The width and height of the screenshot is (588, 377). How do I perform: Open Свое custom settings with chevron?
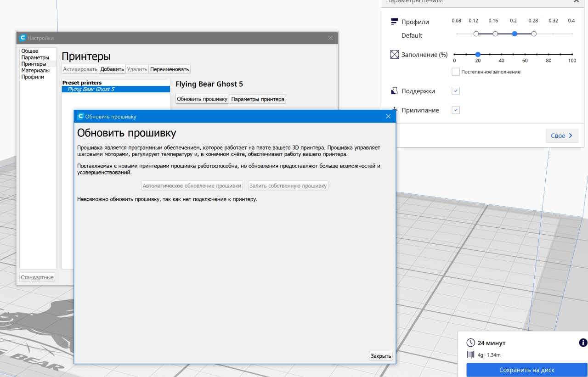[x=562, y=135]
